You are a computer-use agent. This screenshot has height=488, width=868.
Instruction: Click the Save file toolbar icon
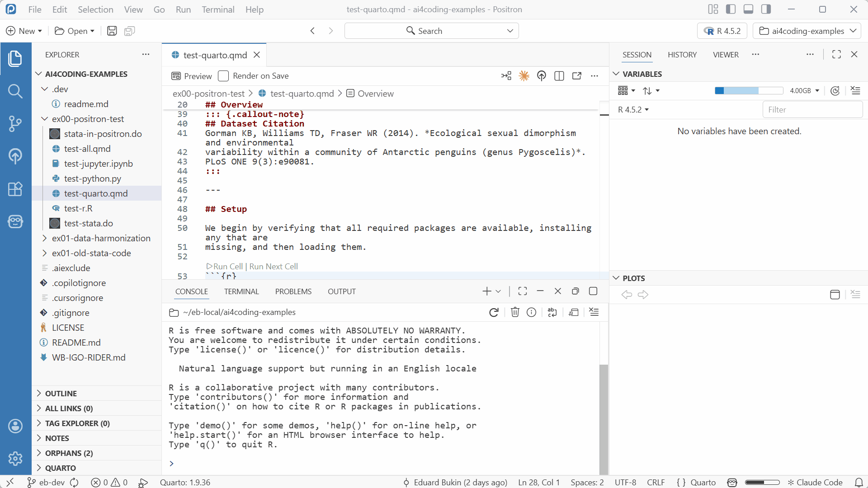click(112, 31)
